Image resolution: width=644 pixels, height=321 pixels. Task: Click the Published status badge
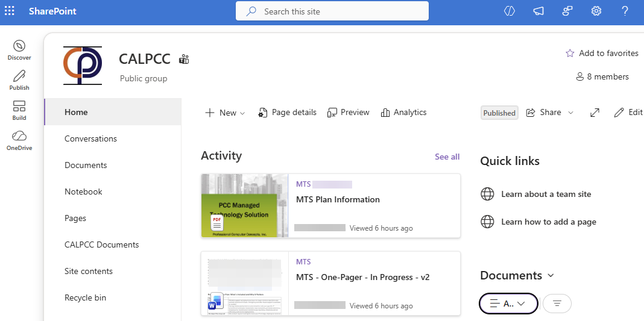pos(499,113)
